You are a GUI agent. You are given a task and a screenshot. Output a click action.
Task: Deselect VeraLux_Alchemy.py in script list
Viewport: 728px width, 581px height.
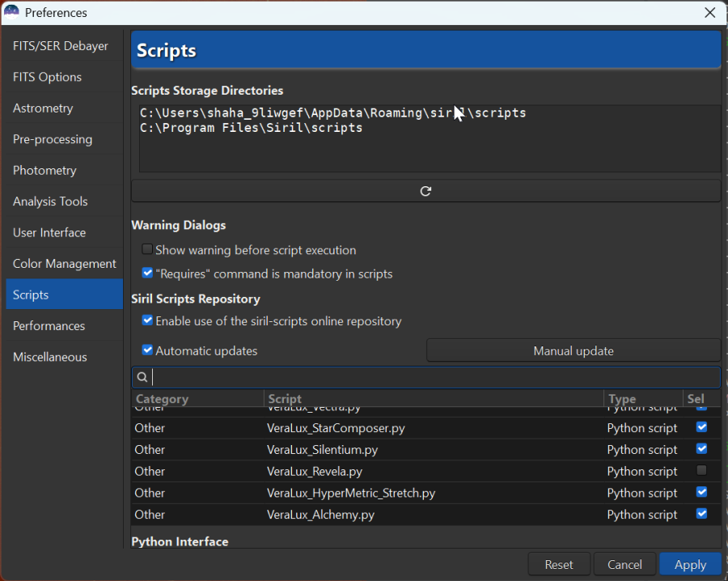pyautogui.click(x=701, y=513)
